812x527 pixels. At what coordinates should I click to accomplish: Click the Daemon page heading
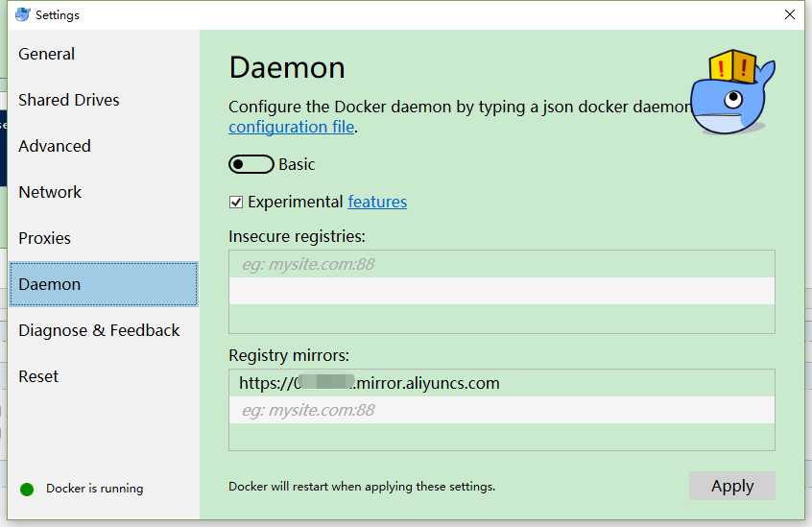tap(287, 68)
